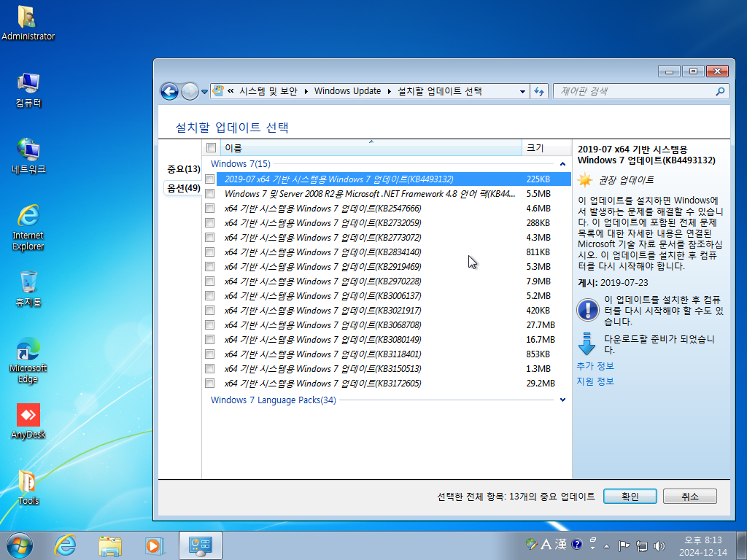
Task: Click the Windows 7(15) group heading
Action: (241, 164)
